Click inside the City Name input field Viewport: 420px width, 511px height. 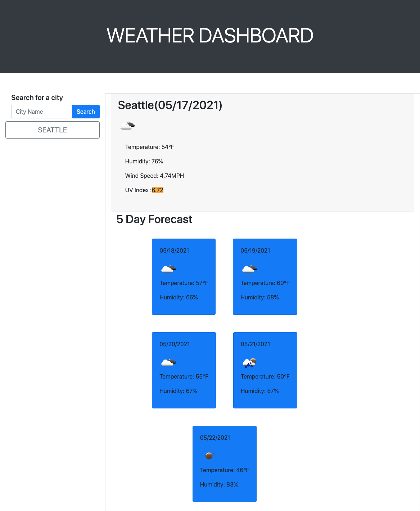coord(41,112)
